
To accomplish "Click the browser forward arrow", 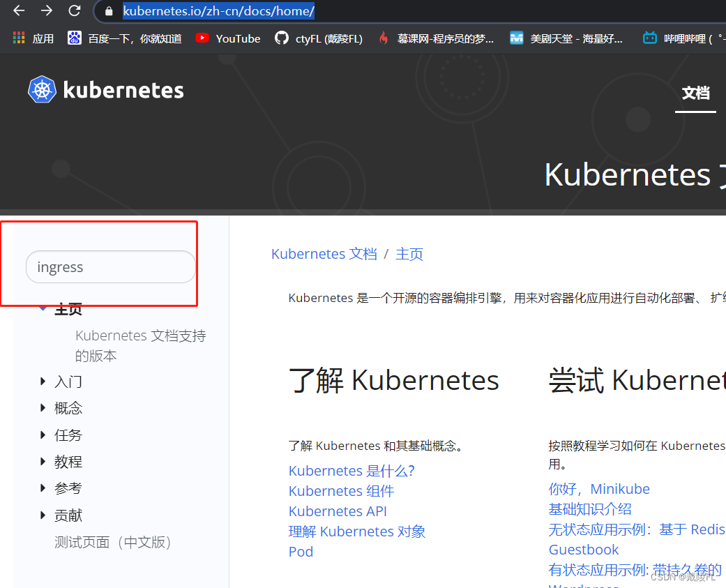I will pyautogui.click(x=46, y=10).
